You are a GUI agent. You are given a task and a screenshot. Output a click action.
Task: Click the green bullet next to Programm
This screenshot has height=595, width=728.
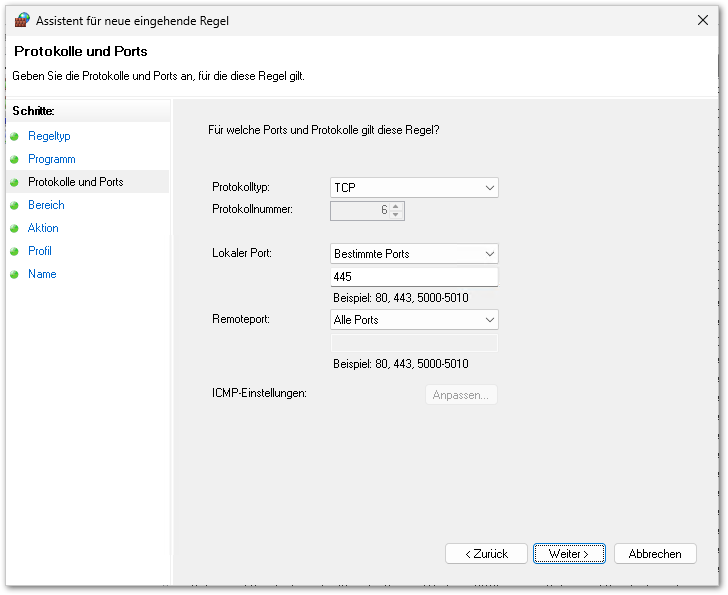point(14,160)
